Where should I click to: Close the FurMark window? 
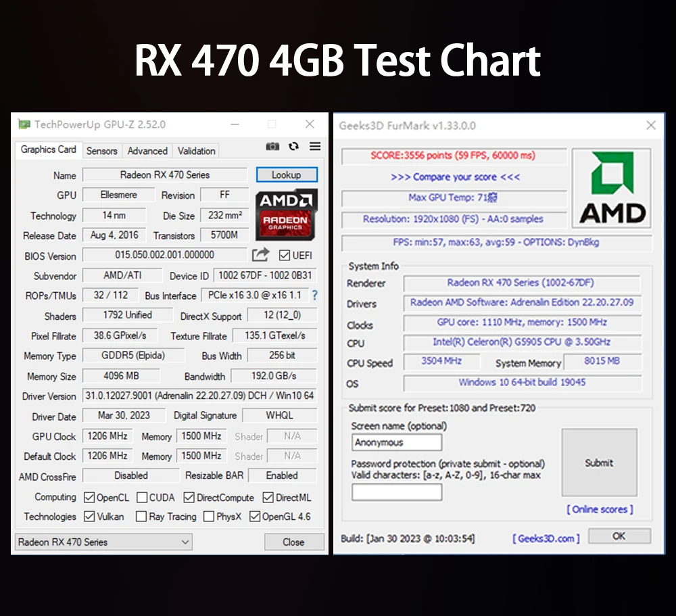651,126
